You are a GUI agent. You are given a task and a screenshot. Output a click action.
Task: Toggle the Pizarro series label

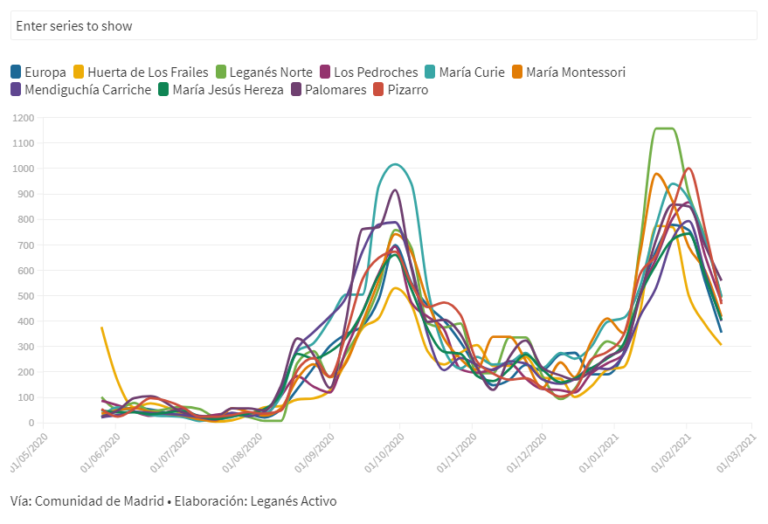408,90
